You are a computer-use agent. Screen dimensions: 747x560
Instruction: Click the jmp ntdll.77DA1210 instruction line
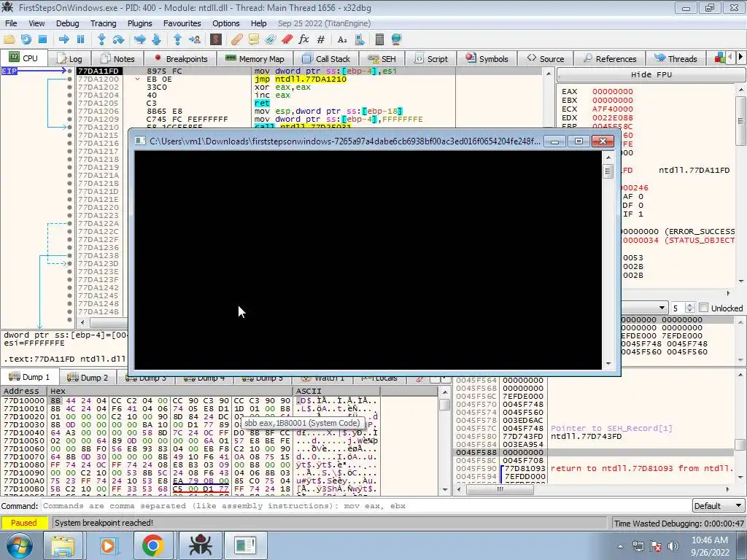[x=300, y=79]
